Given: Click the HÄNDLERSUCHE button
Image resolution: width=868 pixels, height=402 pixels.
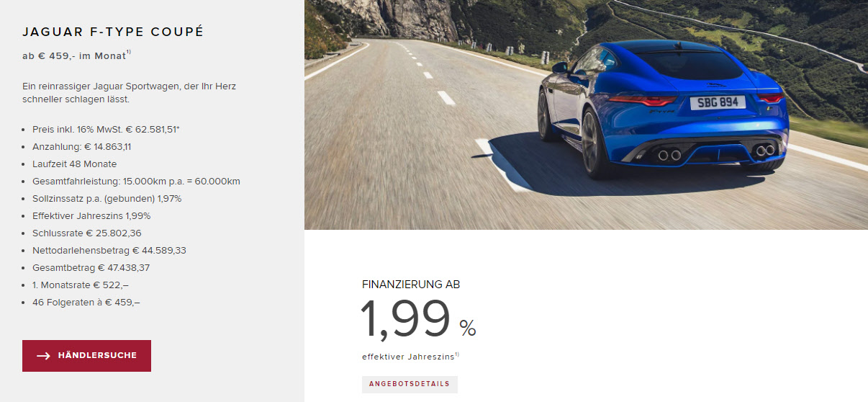Looking at the screenshot, I should (x=86, y=356).
